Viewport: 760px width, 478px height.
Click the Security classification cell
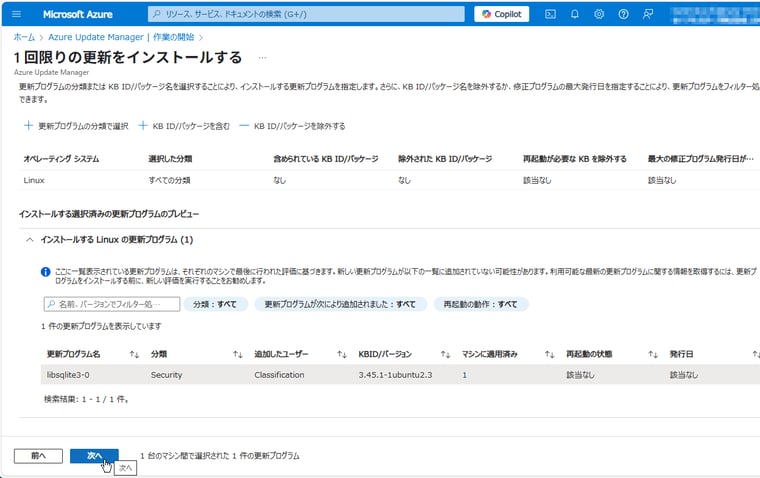pos(166,375)
